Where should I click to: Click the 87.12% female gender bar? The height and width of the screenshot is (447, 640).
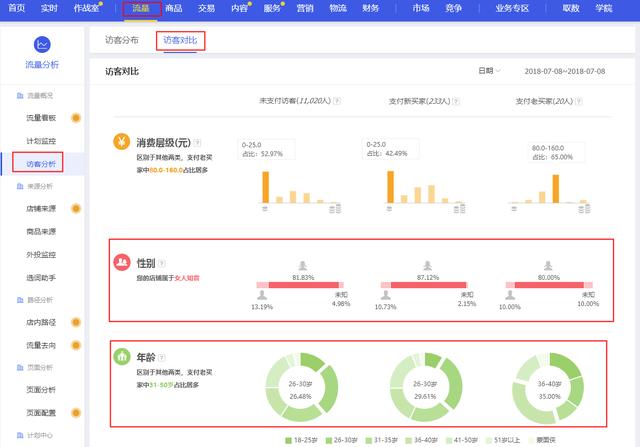coord(429,285)
